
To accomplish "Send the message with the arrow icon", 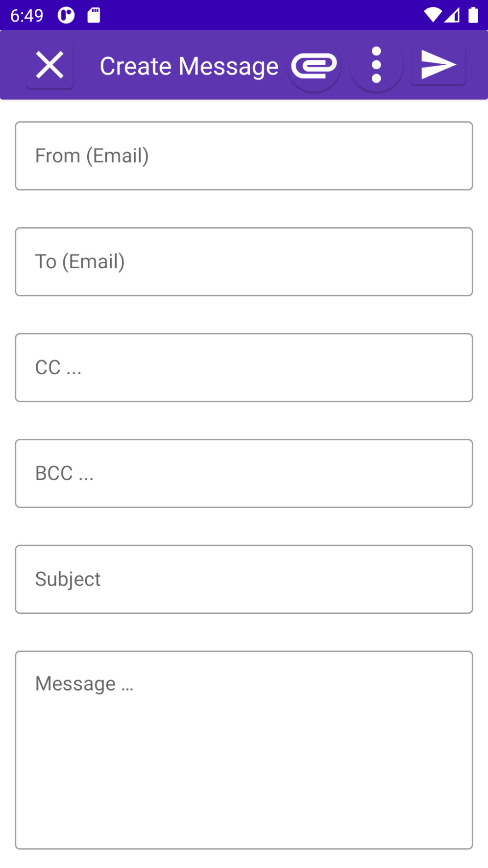I will [x=438, y=65].
